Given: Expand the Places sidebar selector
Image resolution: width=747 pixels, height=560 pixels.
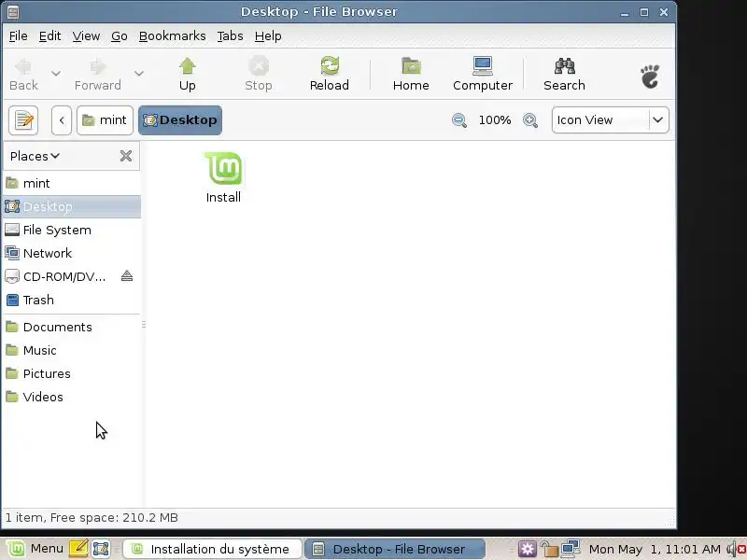Looking at the screenshot, I should click(35, 156).
